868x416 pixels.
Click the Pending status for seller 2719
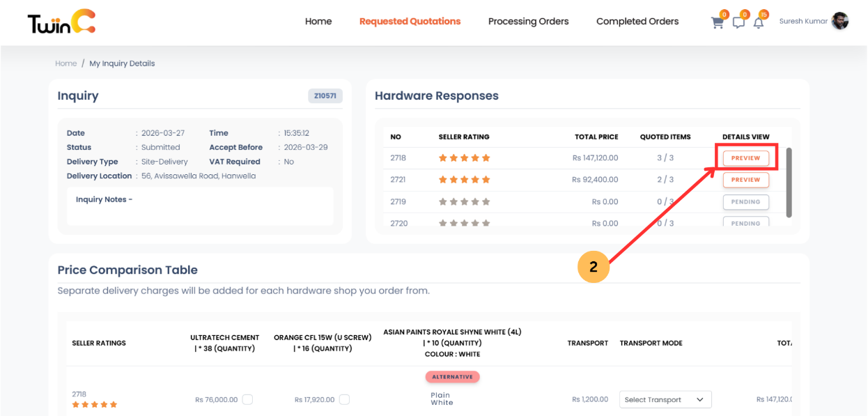pyautogui.click(x=745, y=201)
